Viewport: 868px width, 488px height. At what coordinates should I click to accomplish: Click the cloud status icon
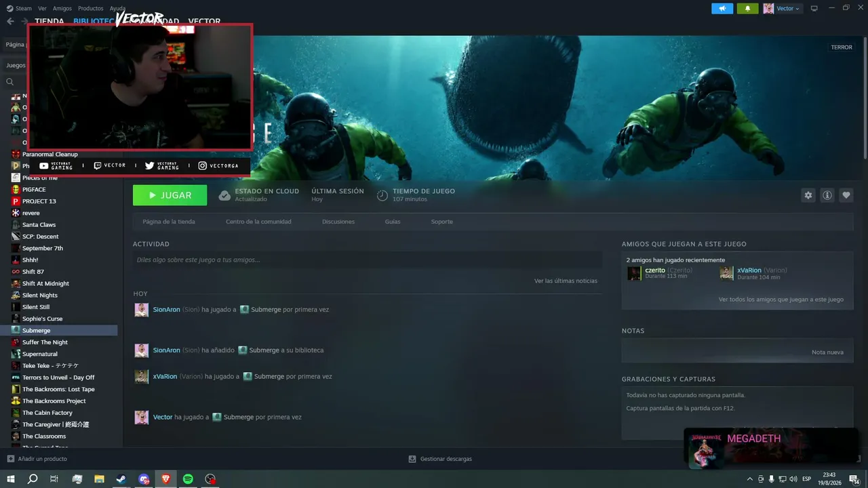(224, 195)
